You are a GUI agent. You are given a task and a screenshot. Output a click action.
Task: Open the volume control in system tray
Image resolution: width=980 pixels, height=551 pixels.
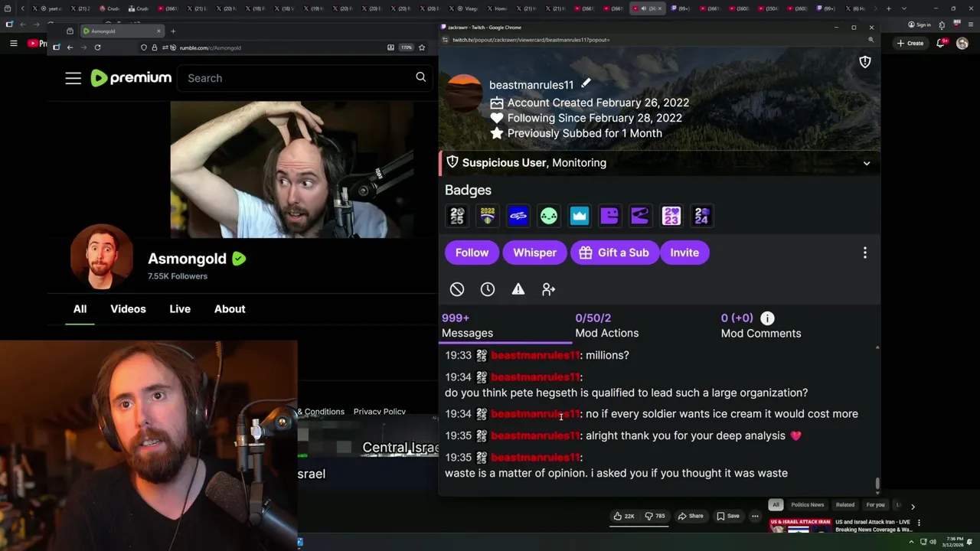point(933,543)
